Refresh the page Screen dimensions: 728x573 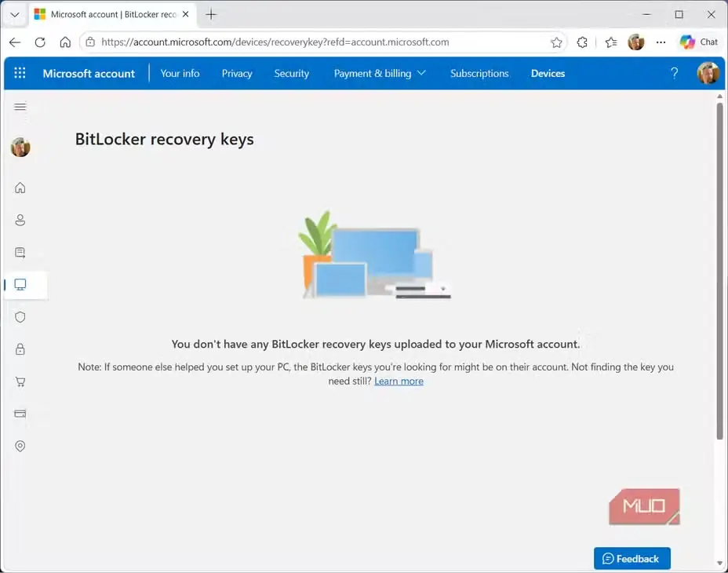tap(40, 42)
